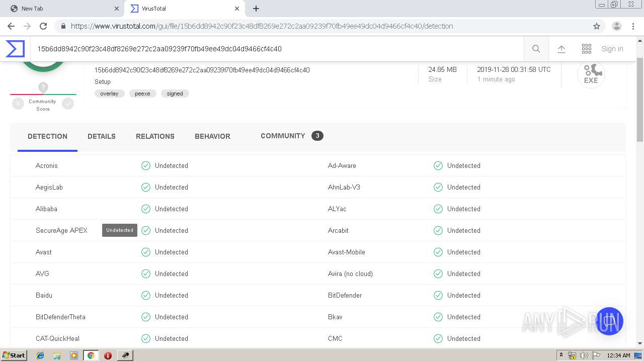Viewport: 644px width, 362px height.
Task: Open the apps grid icon
Action: [587, 49]
